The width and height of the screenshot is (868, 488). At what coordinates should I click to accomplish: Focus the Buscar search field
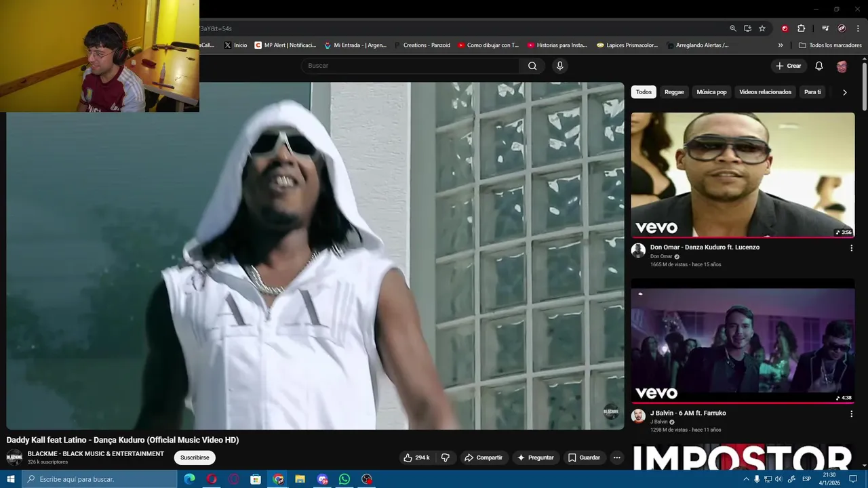point(410,66)
